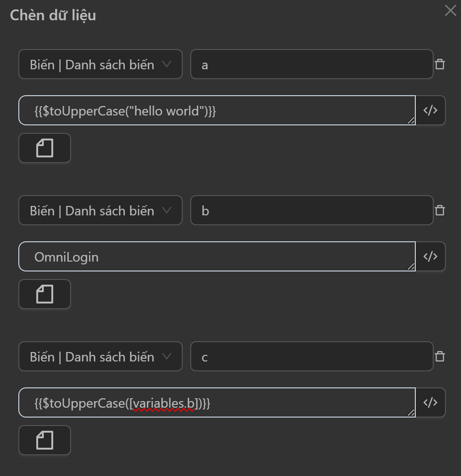Delete variable c row with trash icon
The width and height of the screenshot is (461, 476).
[x=440, y=357]
